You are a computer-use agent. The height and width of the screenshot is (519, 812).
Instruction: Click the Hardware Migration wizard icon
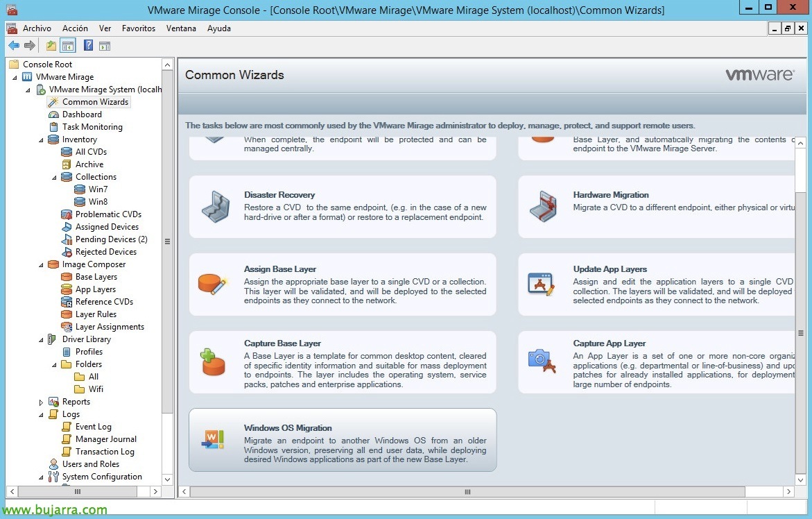point(543,207)
